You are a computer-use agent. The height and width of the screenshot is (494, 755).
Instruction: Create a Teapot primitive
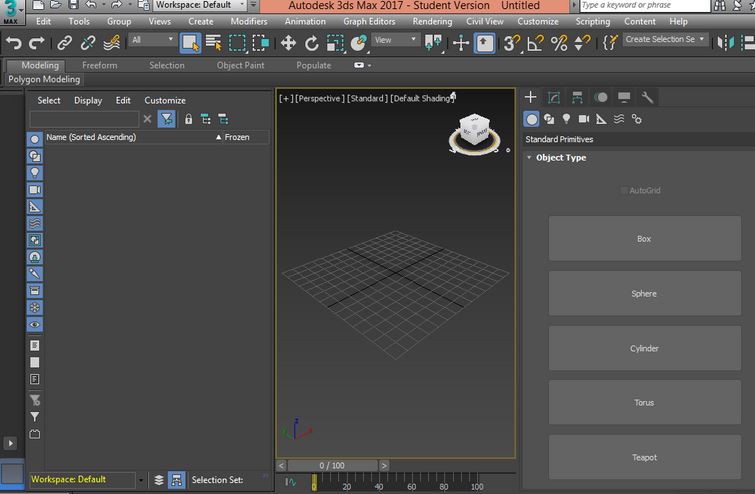tap(645, 457)
